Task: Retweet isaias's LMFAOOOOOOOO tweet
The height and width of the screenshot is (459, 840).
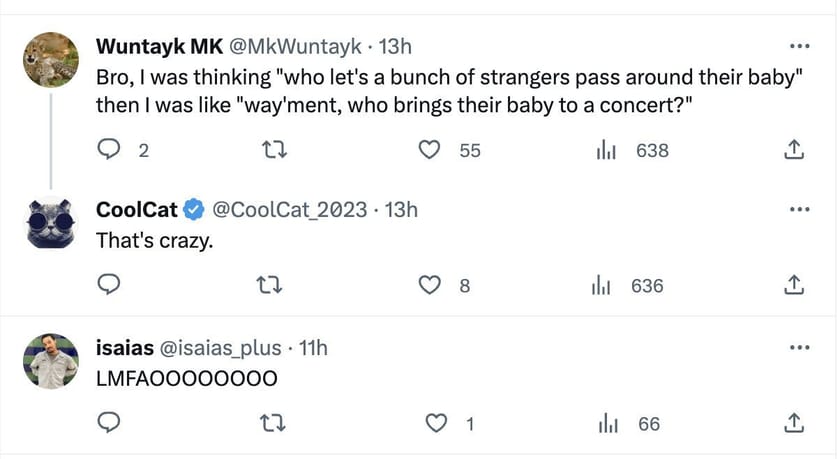Action: (270, 424)
